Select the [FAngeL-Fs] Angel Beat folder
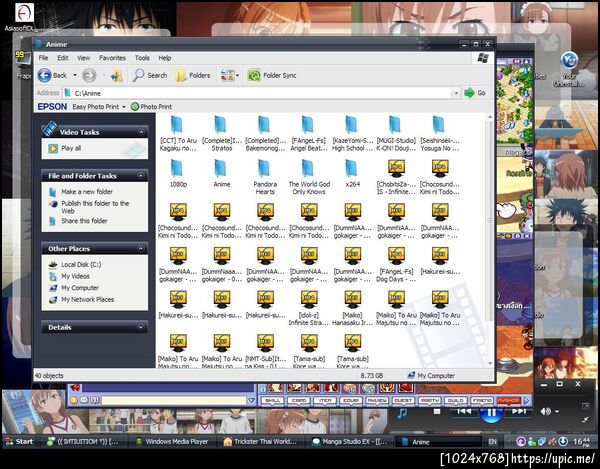Screen dimensions: 600x469 (x=309, y=134)
